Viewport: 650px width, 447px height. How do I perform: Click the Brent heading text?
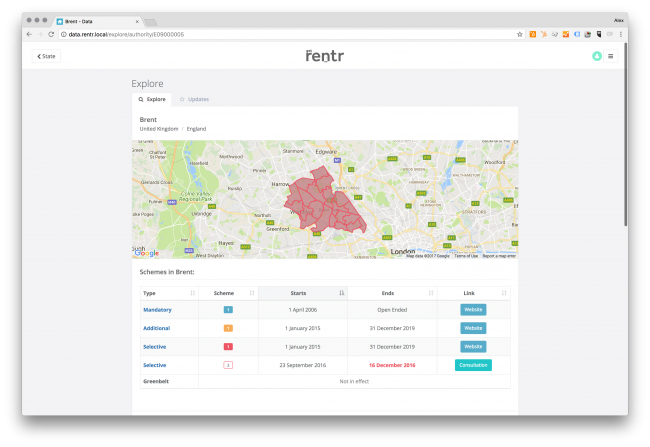(x=148, y=119)
